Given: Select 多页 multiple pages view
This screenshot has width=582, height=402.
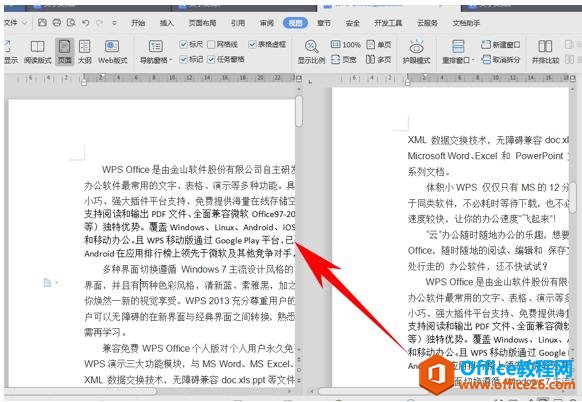Looking at the screenshot, I should (x=379, y=59).
